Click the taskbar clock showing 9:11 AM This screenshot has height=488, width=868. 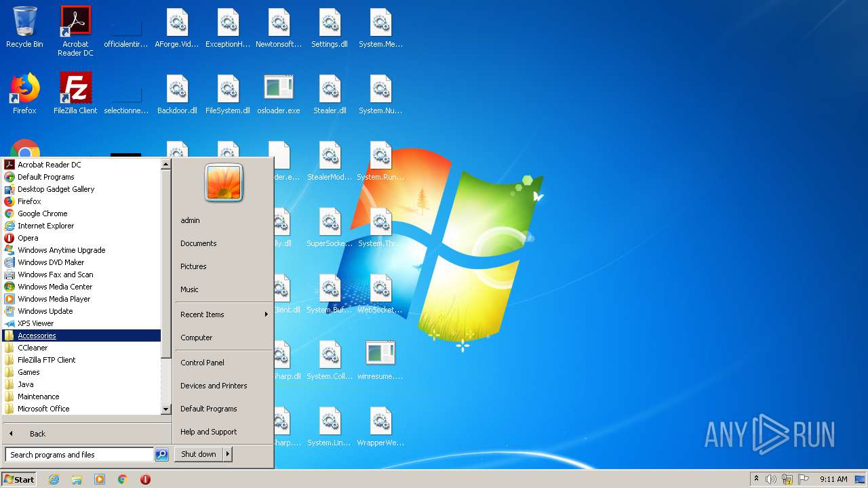833,479
